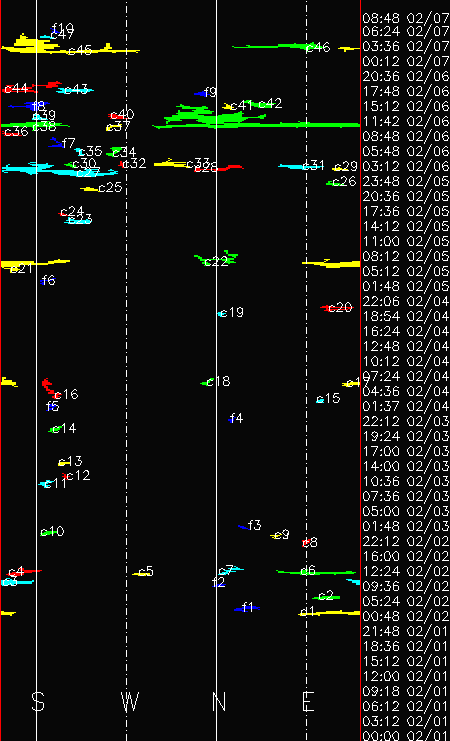Select the f4 blue event marker
The width and height of the screenshot is (450, 741).
coord(232,419)
